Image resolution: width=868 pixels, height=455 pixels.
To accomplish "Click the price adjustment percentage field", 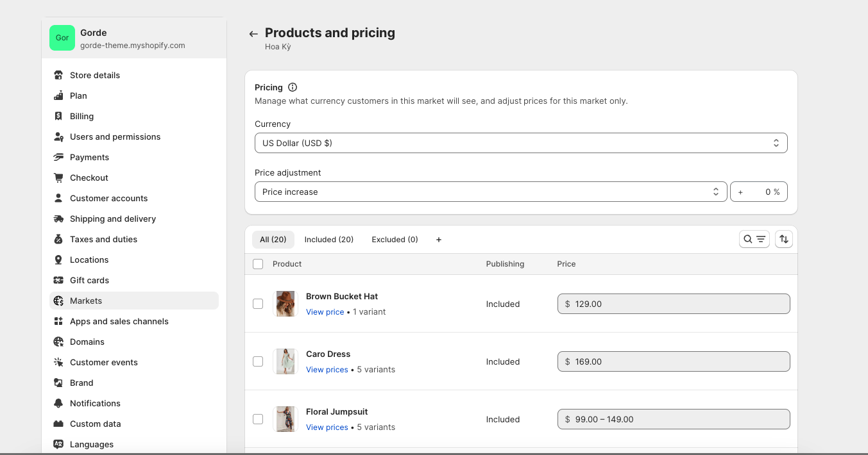I will (758, 192).
